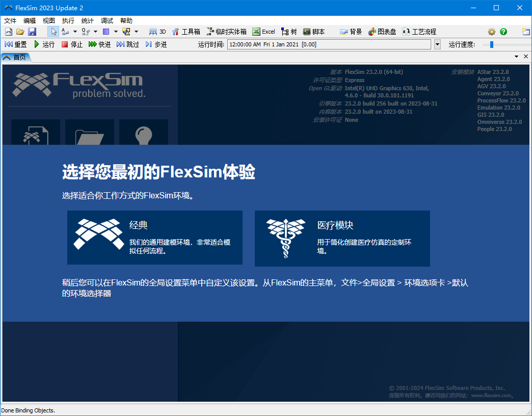Activate the Q-disconnect objects mode icon
Screen dimensions: 532x416
(86, 32)
